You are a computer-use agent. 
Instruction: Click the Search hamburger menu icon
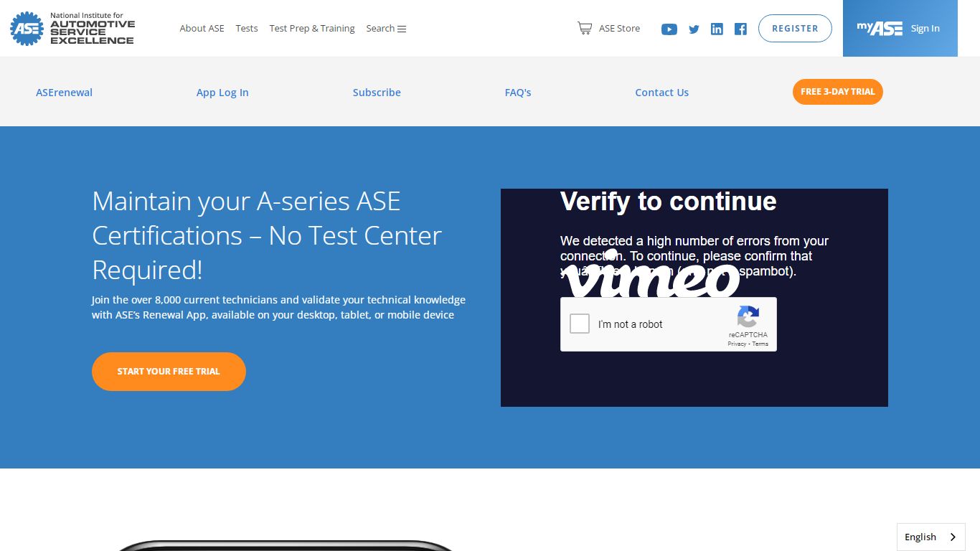pyautogui.click(x=402, y=29)
